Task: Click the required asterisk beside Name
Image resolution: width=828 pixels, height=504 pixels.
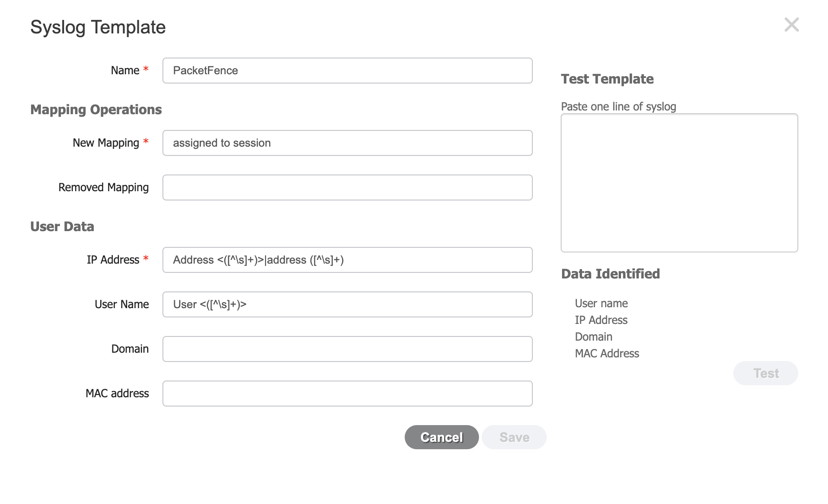Action: pyautogui.click(x=145, y=69)
